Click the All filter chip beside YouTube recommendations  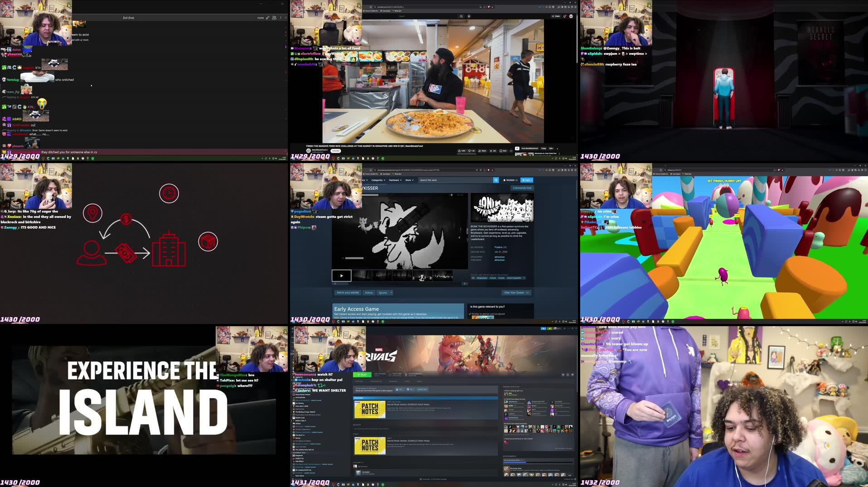[x=517, y=148]
